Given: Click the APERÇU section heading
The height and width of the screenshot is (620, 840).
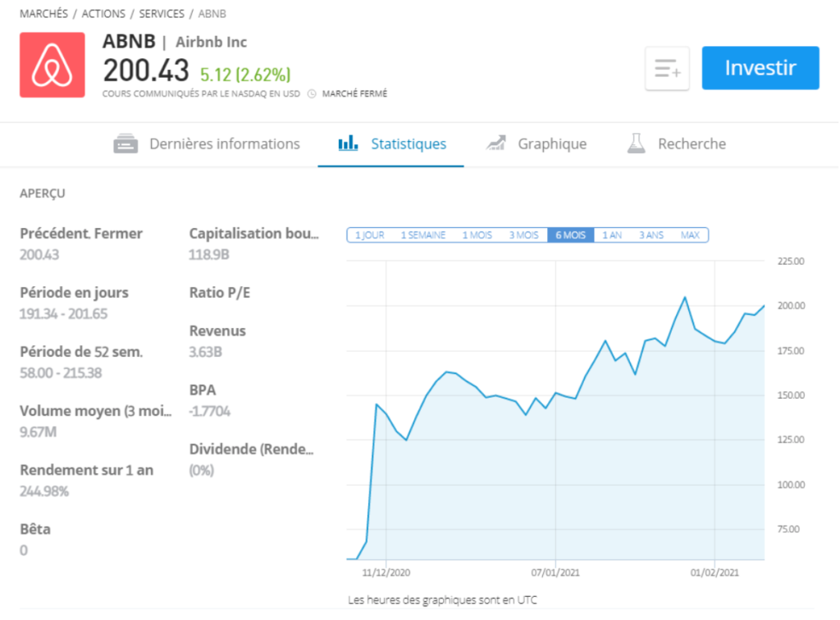Looking at the screenshot, I should click(43, 194).
